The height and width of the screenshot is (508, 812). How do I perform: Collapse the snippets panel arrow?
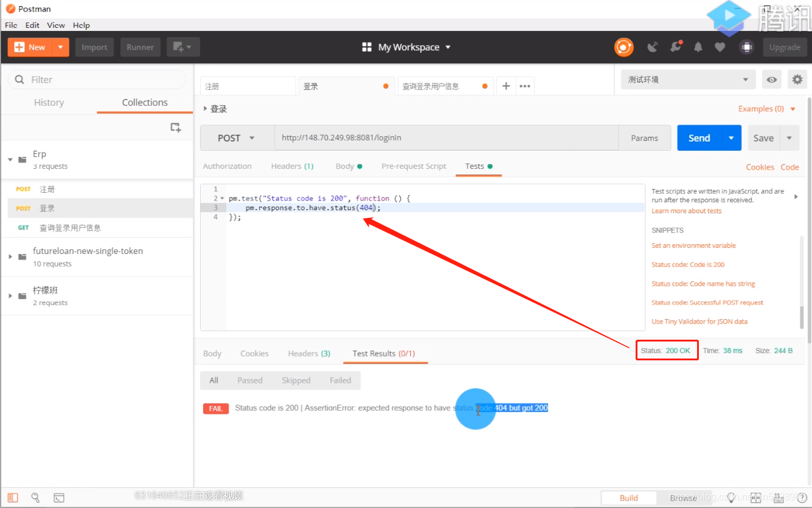coord(796,196)
